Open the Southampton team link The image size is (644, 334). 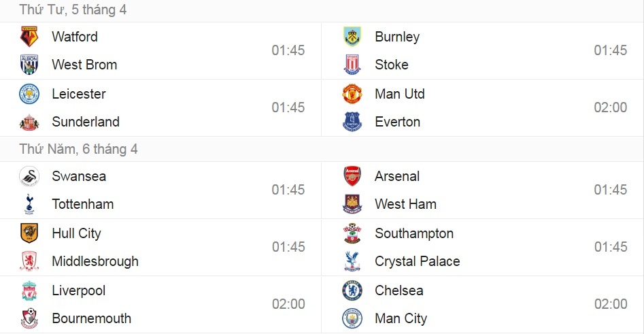[414, 233]
